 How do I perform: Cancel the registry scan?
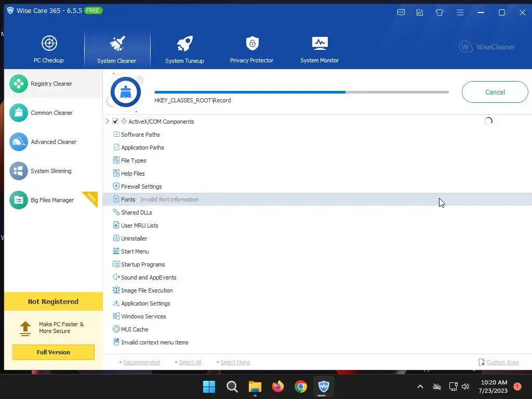click(495, 92)
